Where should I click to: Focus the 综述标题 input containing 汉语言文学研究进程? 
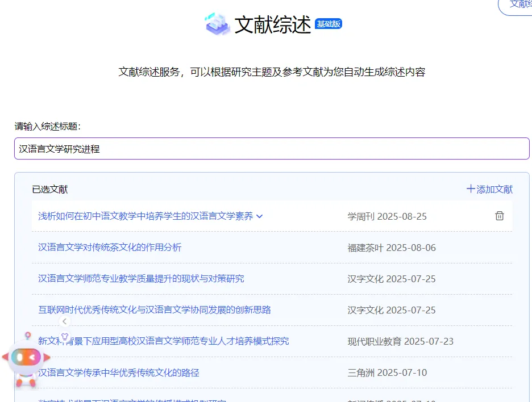click(x=272, y=148)
